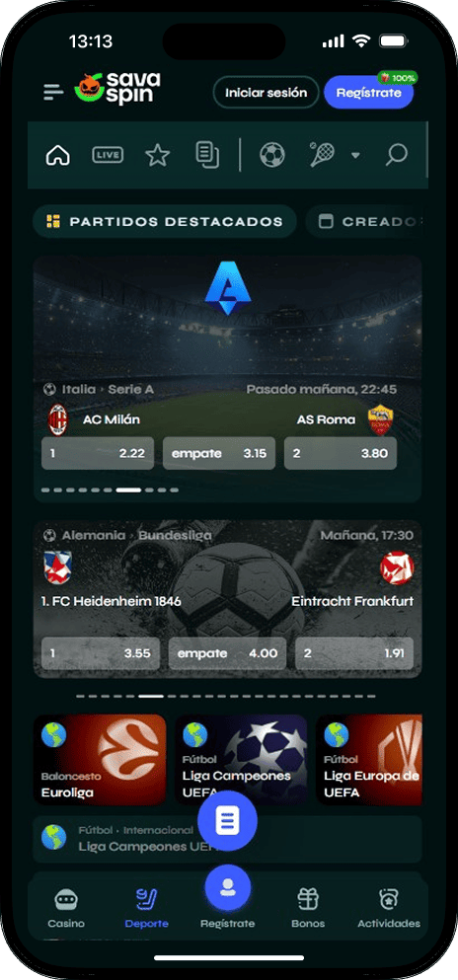Expand the sports dropdown arrow next to tennis
This screenshot has width=458, height=980.
(x=355, y=155)
